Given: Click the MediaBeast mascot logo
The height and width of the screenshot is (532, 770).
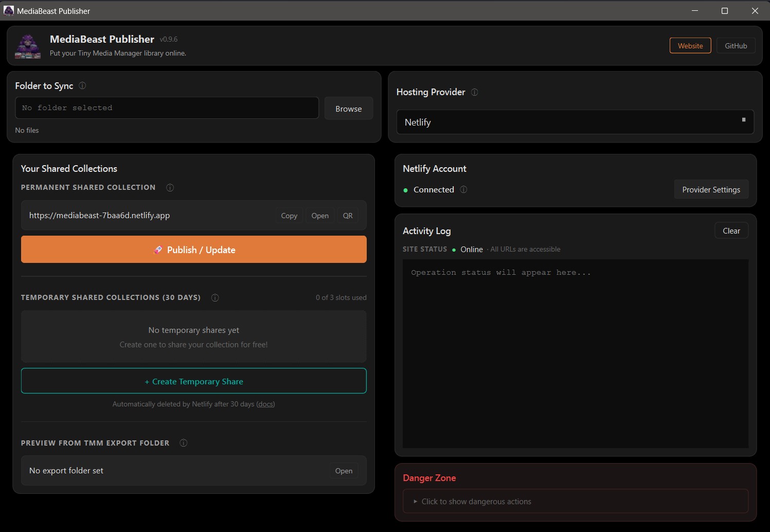Looking at the screenshot, I should click(28, 46).
